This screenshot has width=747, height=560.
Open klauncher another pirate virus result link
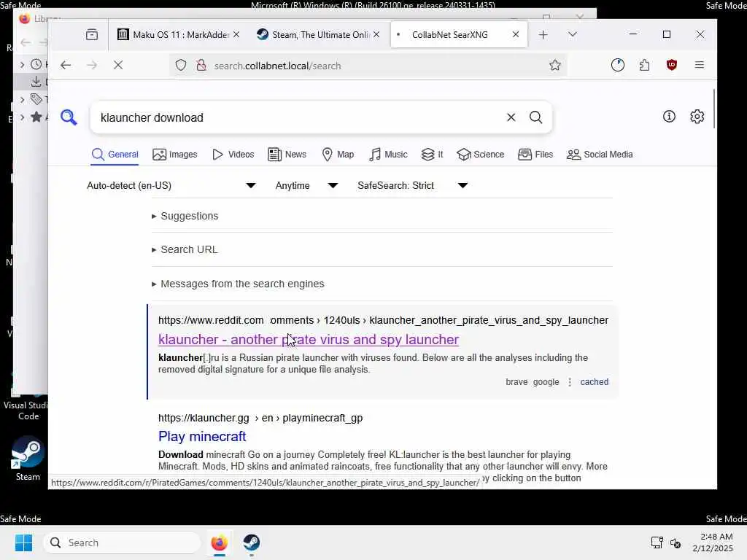point(309,340)
